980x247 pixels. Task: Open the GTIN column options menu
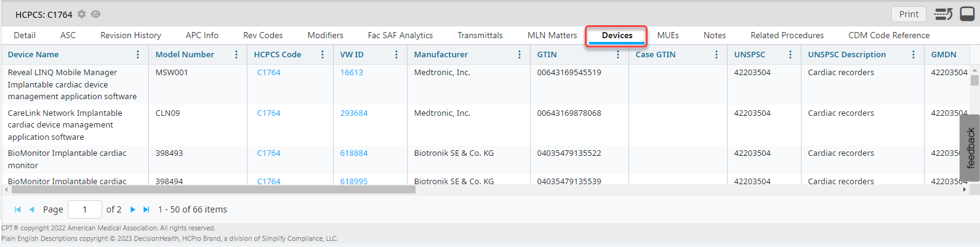pos(618,55)
